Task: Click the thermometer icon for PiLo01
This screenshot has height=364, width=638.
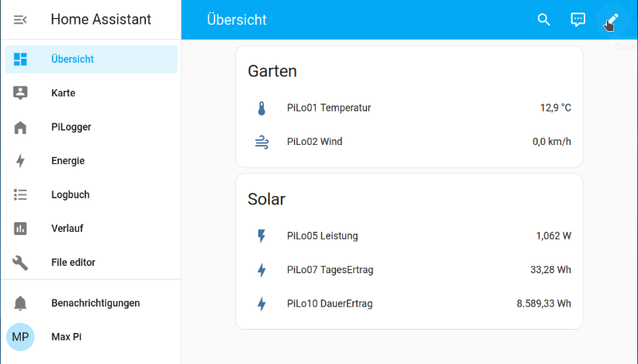Action: tap(262, 108)
